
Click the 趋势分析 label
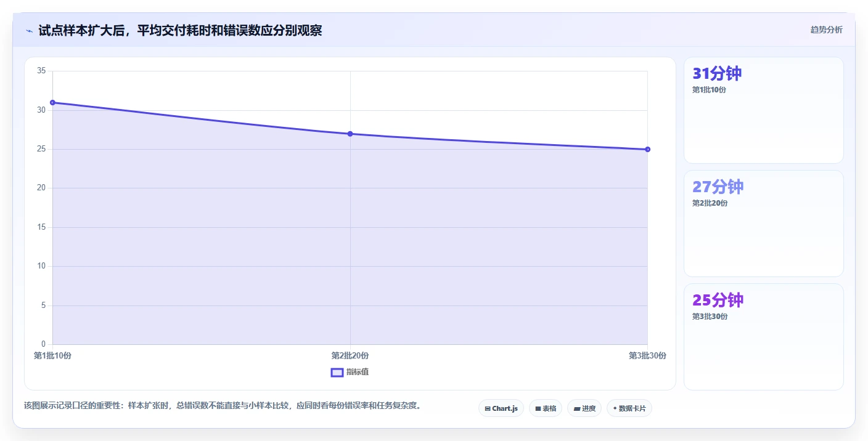pyautogui.click(x=827, y=30)
